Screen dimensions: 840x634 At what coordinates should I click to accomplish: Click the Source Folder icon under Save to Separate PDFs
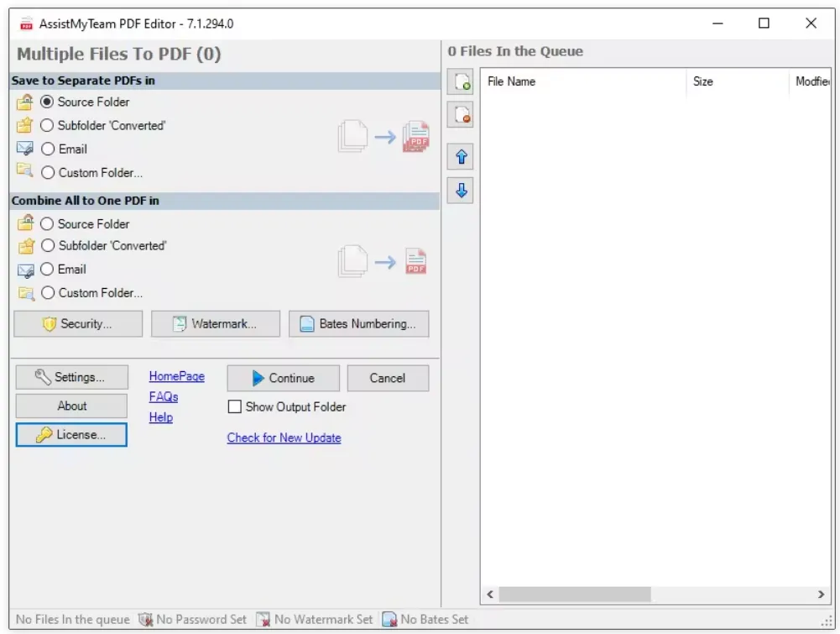pos(24,102)
